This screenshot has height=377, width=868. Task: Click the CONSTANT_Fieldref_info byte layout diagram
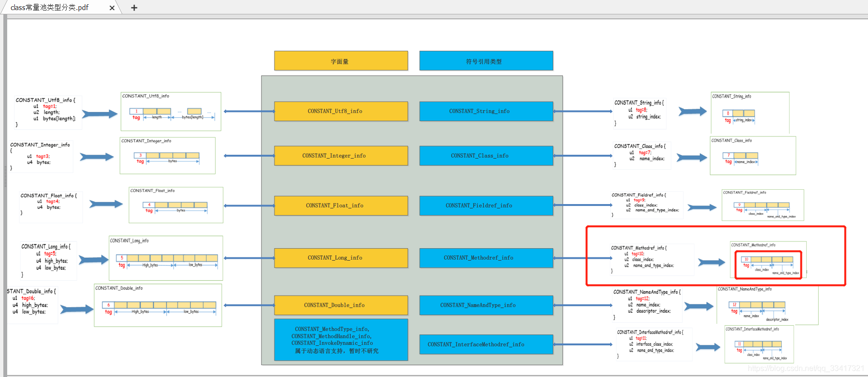(x=763, y=205)
